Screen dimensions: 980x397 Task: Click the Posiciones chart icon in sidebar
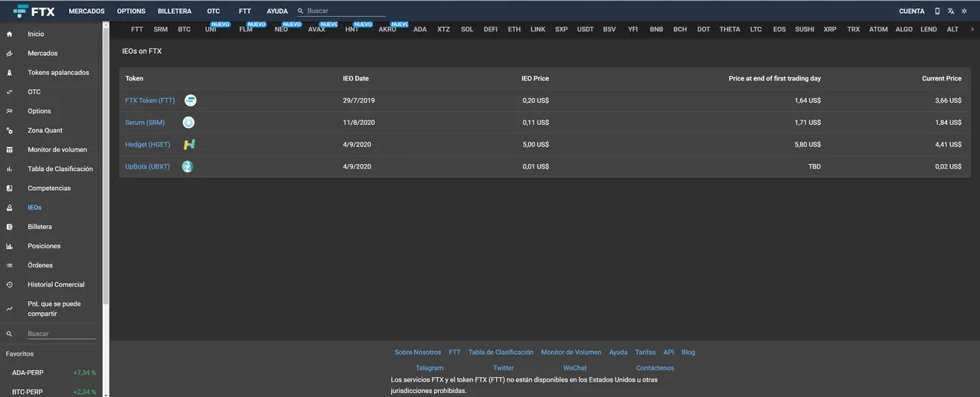9,246
